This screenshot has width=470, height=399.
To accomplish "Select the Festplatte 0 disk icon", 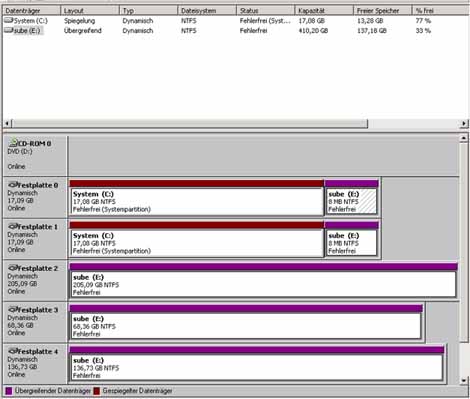I will coord(13,185).
